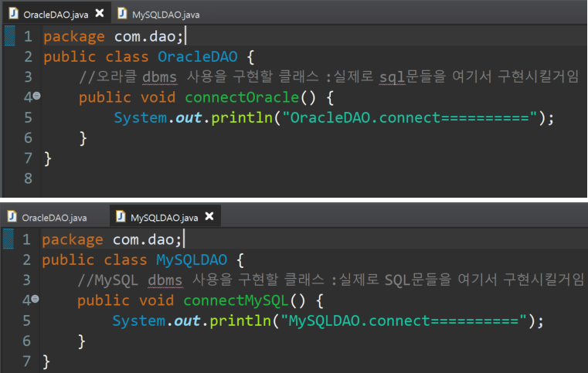Click 'out' field in OracleDAO println line
Viewport: 588px width, 373px height.
tap(189, 117)
